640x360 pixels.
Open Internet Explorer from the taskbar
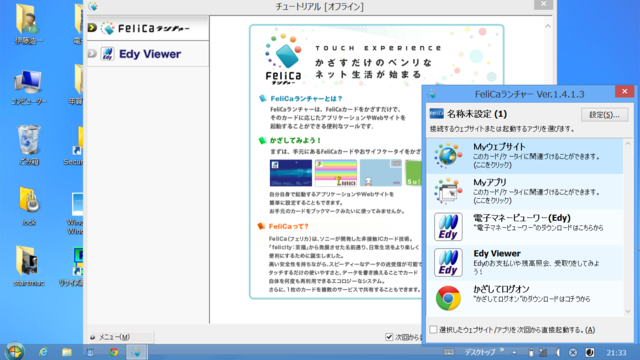(x=43, y=352)
